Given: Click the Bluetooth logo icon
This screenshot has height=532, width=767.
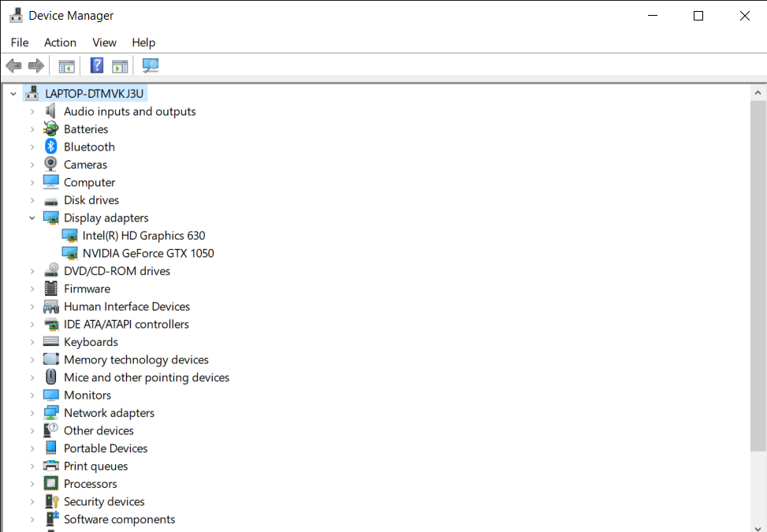Looking at the screenshot, I should (51, 147).
